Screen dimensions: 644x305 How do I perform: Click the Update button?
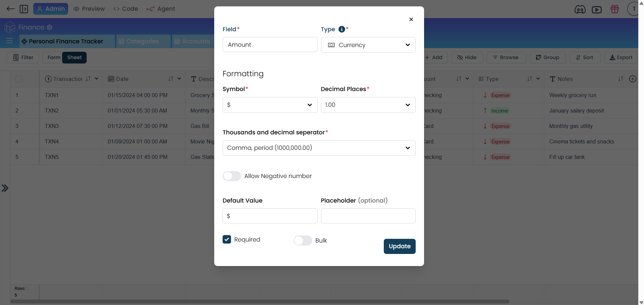[399, 246]
